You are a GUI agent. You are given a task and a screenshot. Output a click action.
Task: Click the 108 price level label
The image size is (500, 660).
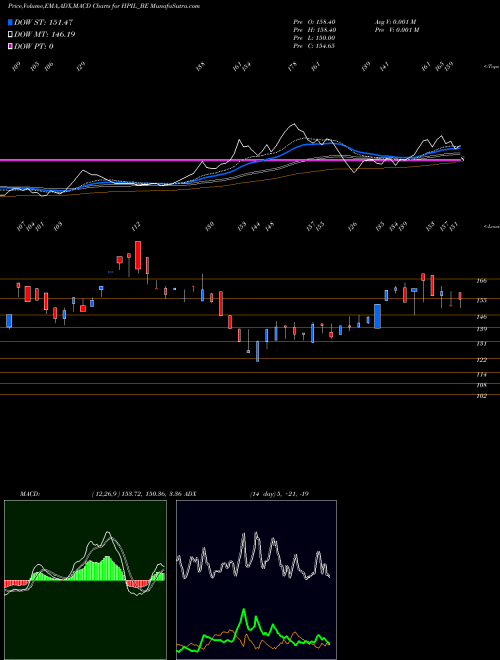481,385
